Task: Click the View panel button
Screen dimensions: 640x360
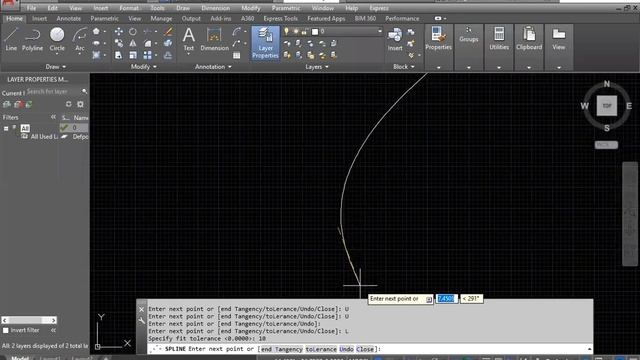Action: pyautogui.click(x=559, y=39)
